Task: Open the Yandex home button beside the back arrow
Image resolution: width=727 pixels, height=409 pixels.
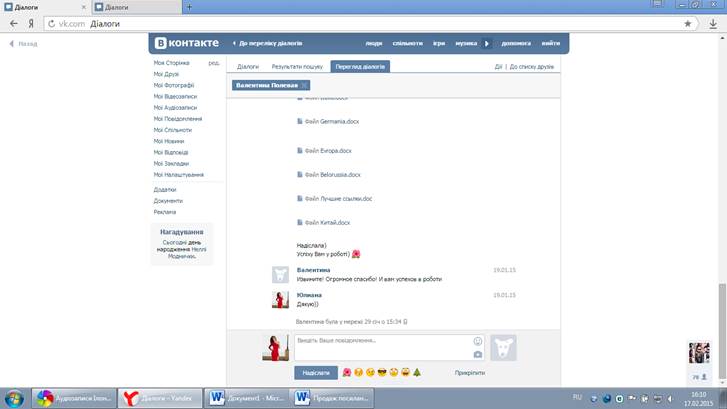Action: point(31,24)
